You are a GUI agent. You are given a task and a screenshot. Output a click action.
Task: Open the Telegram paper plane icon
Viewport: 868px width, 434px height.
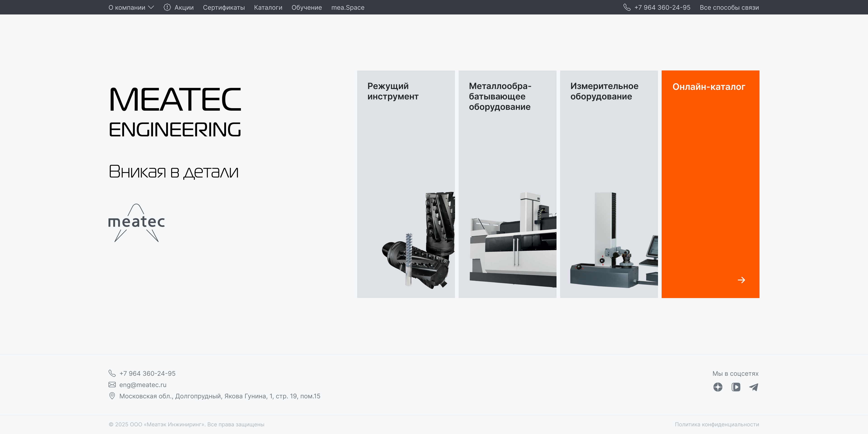click(x=754, y=387)
